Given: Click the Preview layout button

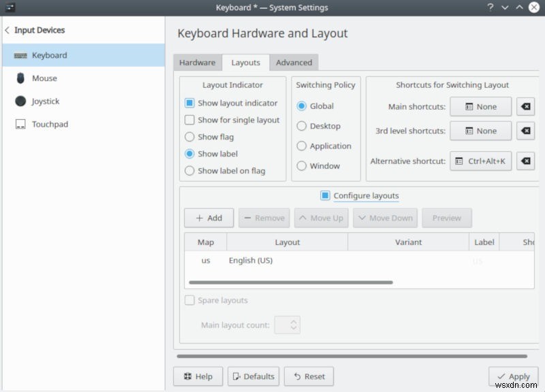Looking at the screenshot, I should (x=447, y=218).
